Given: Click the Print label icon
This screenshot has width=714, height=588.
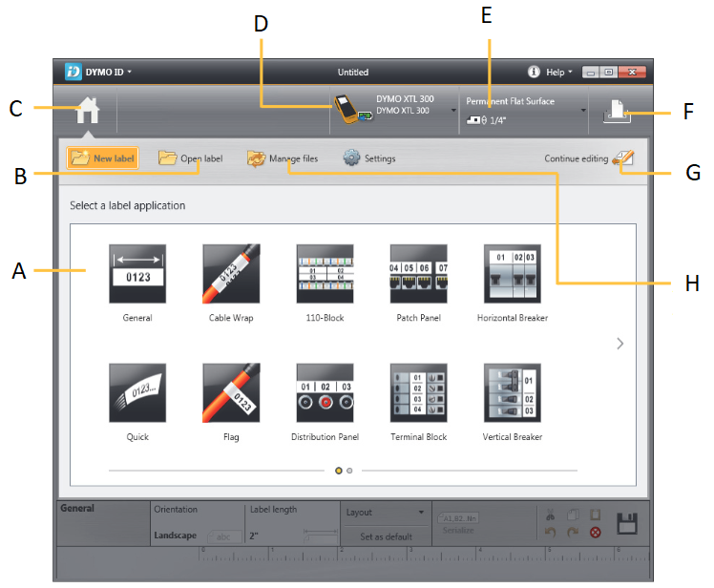Looking at the screenshot, I should 617,112.
